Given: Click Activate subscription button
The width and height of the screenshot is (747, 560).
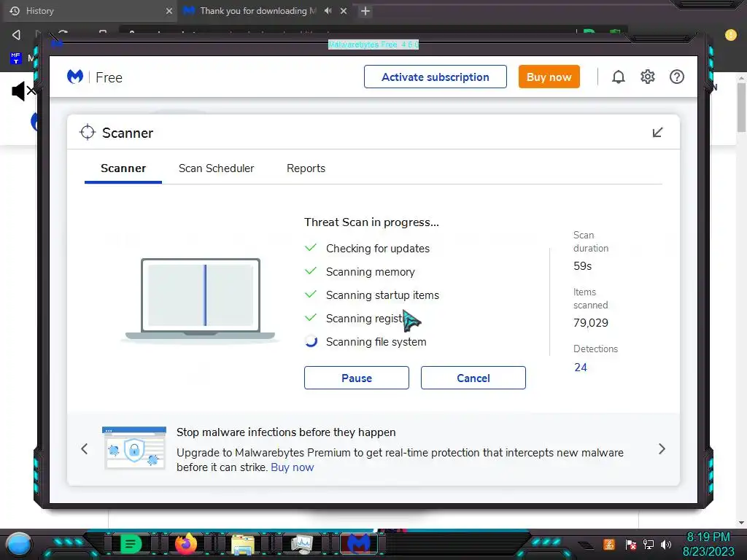Looking at the screenshot, I should pos(435,77).
